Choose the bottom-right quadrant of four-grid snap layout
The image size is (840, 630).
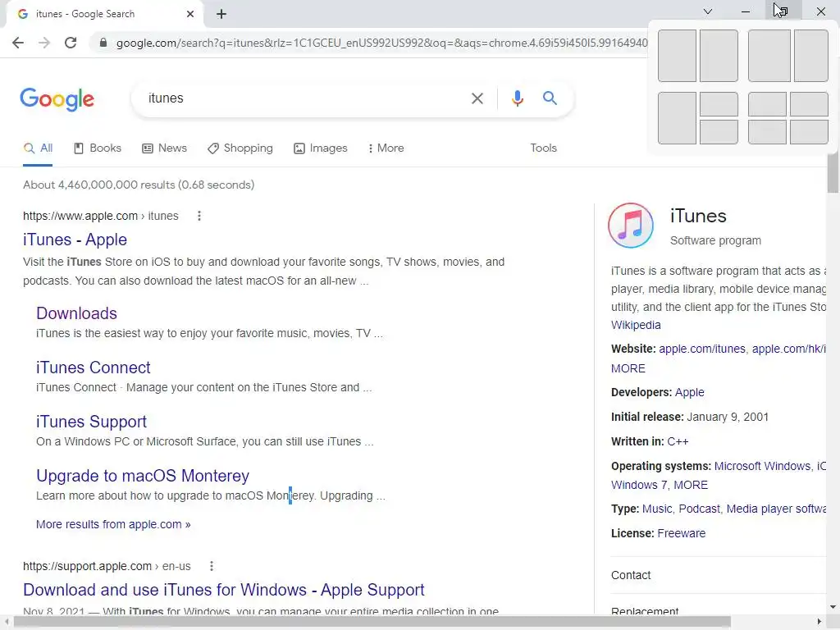(809, 132)
